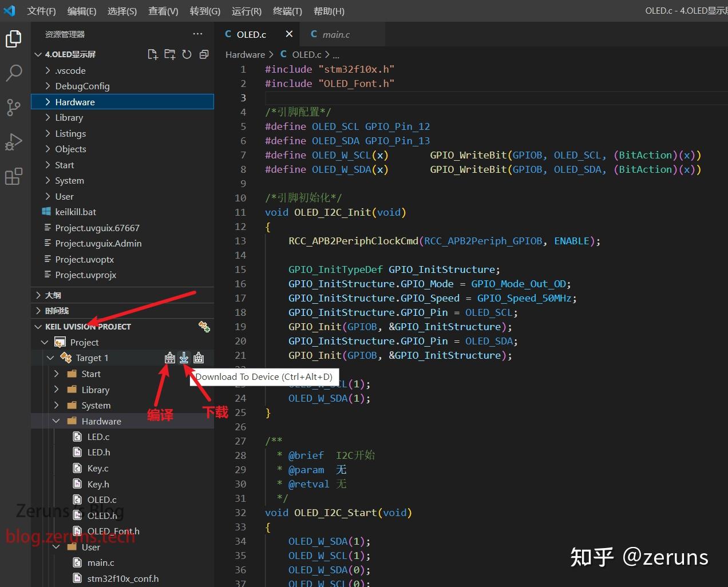Open LED.c in Keil project tree

(x=122, y=437)
